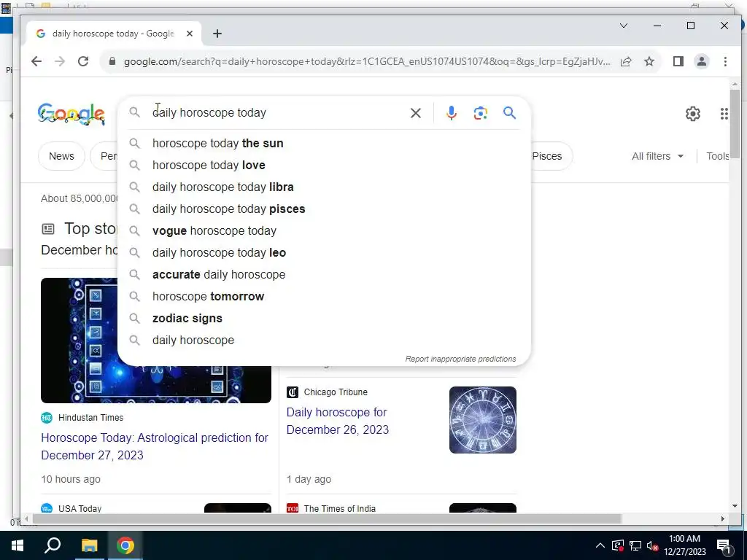Select suggestion 'horoscope tomorrow'
747x560 pixels.
pyautogui.click(x=324, y=297)
